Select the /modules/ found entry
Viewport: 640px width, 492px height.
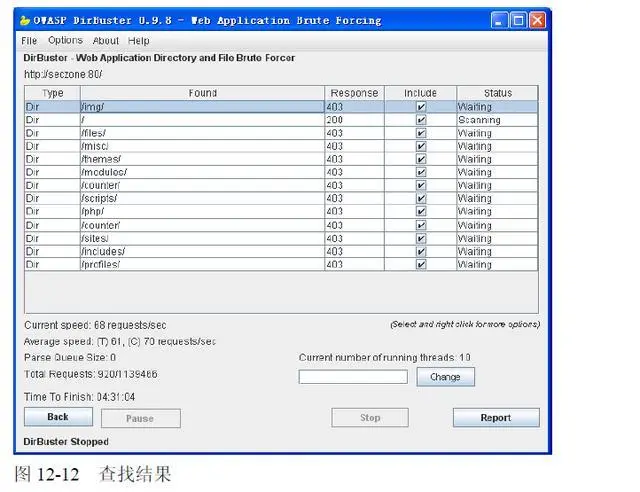pos(202,172)
